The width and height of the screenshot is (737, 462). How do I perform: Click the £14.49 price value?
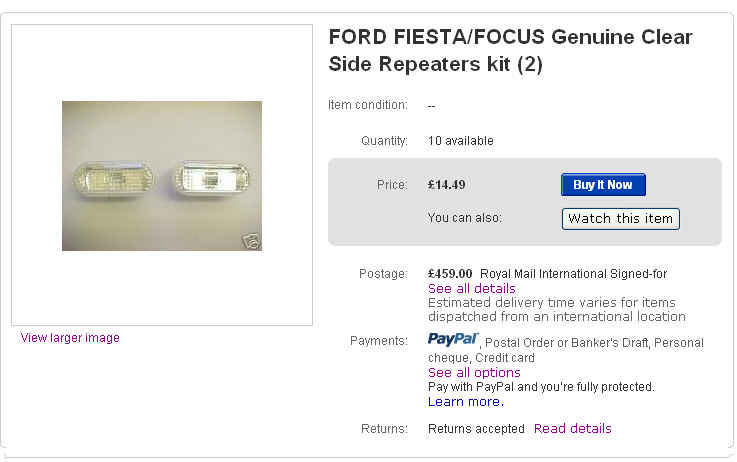(x=446, y=185)
